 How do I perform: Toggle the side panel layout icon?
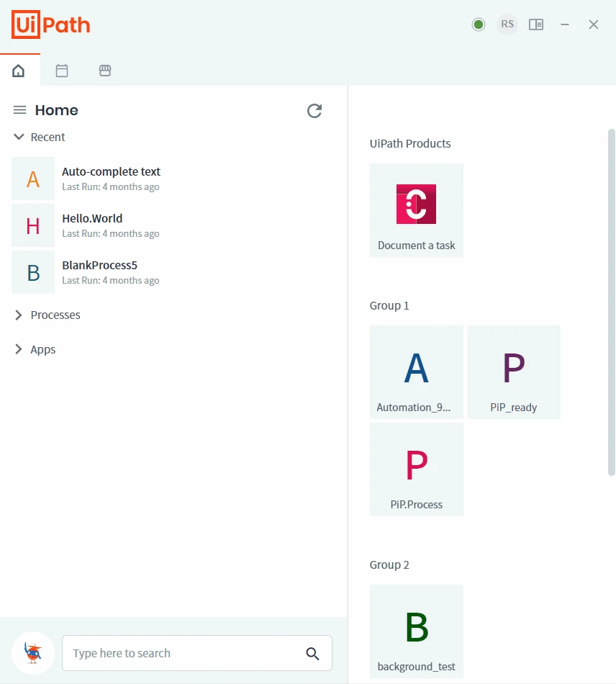pos(536,24)
